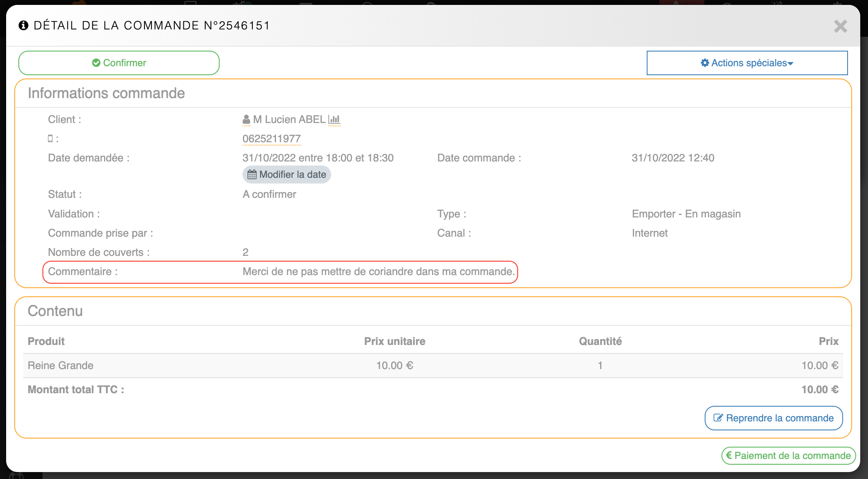
Task: Click the info icon in dialog title
Action: 24,25
